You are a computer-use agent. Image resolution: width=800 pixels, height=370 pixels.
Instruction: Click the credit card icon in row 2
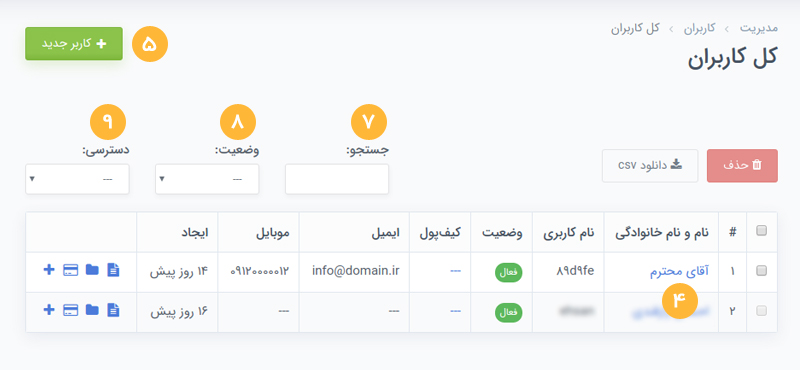[70, 310]
